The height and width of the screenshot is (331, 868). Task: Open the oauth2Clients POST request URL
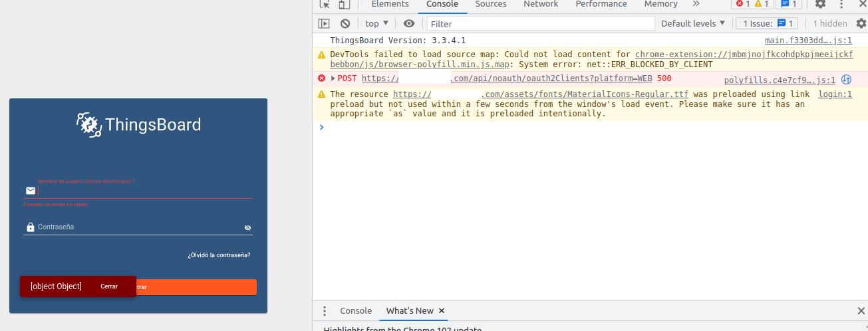(507, 78)
